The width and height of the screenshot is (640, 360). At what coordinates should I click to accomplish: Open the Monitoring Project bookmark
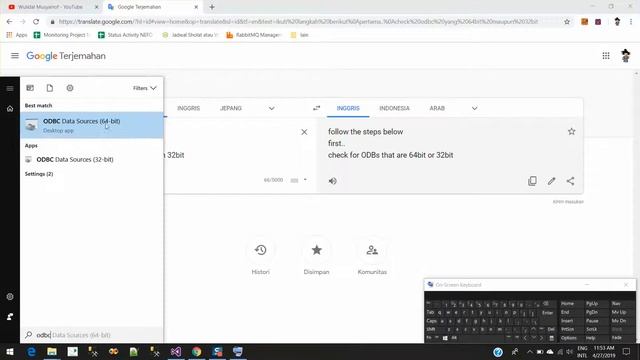point(61,35)
